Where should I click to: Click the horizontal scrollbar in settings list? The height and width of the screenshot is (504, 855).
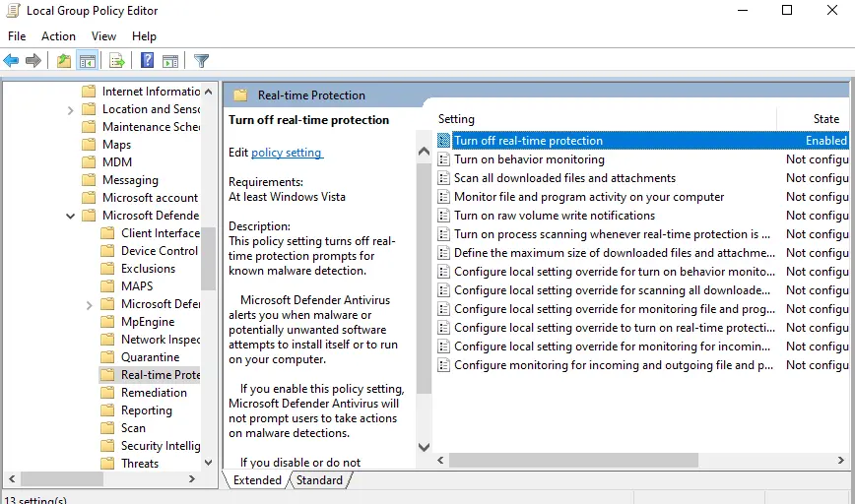click(x=591, y=461)
